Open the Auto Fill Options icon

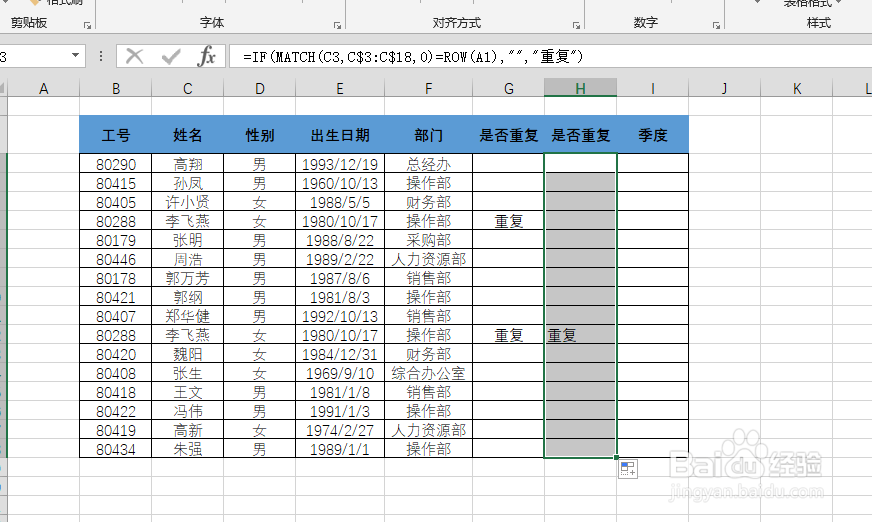[628, 469]
